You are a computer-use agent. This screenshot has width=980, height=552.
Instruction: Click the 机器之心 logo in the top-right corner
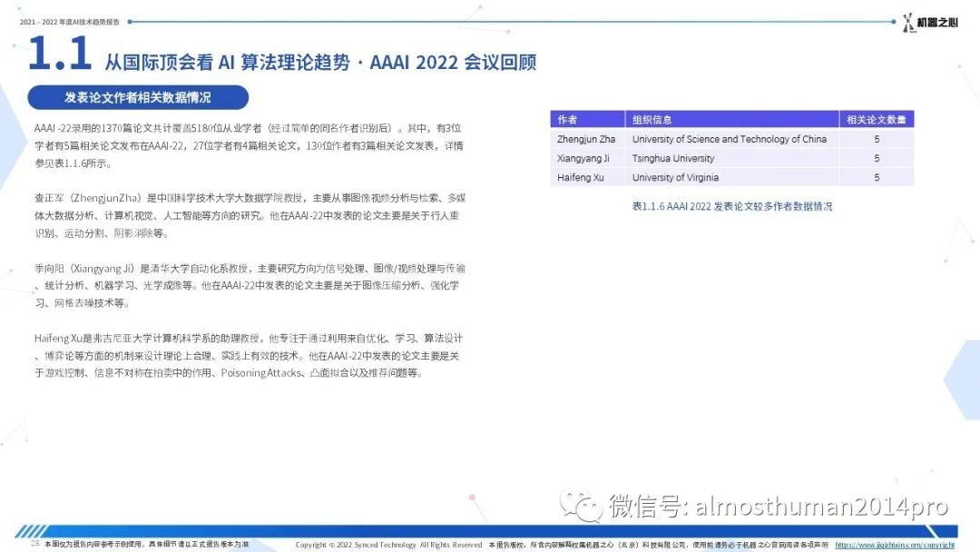pyautogui.click(x=930, y=22)
